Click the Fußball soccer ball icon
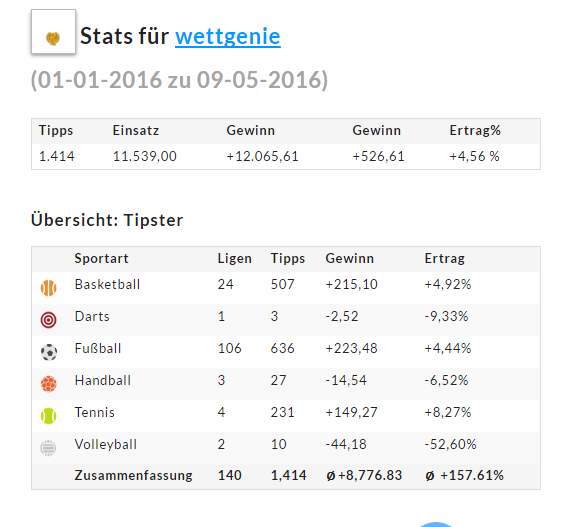Screen dimensions: 565x527 [48, 352]
